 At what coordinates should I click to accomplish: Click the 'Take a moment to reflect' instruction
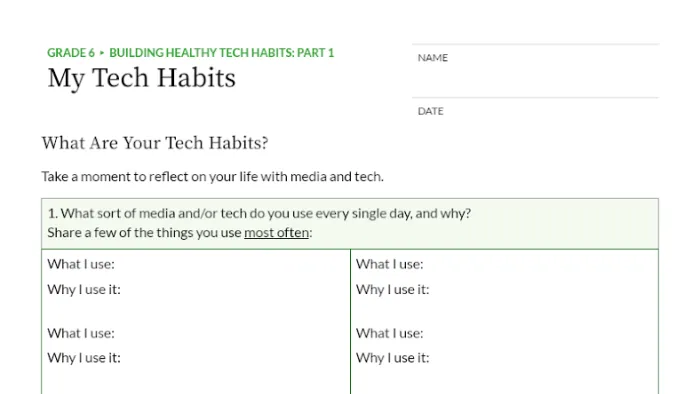coord(212,177)
